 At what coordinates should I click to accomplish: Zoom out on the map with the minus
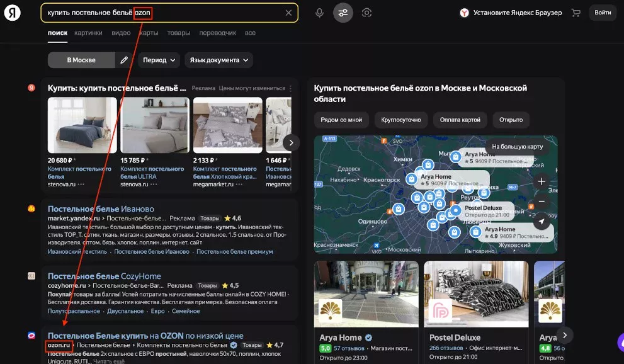pos(542,202)
